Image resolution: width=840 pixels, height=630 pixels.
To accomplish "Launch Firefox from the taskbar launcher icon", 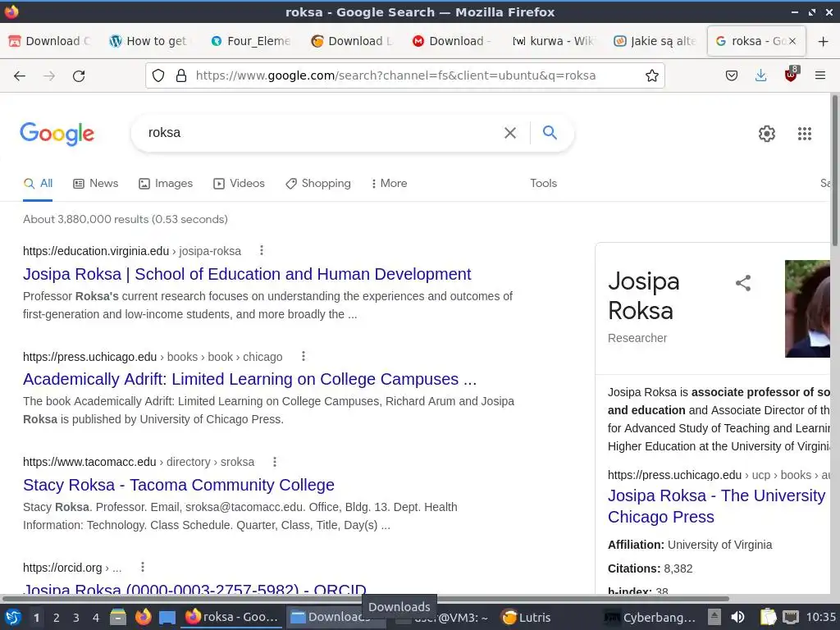I will click(x=143, y=617).
